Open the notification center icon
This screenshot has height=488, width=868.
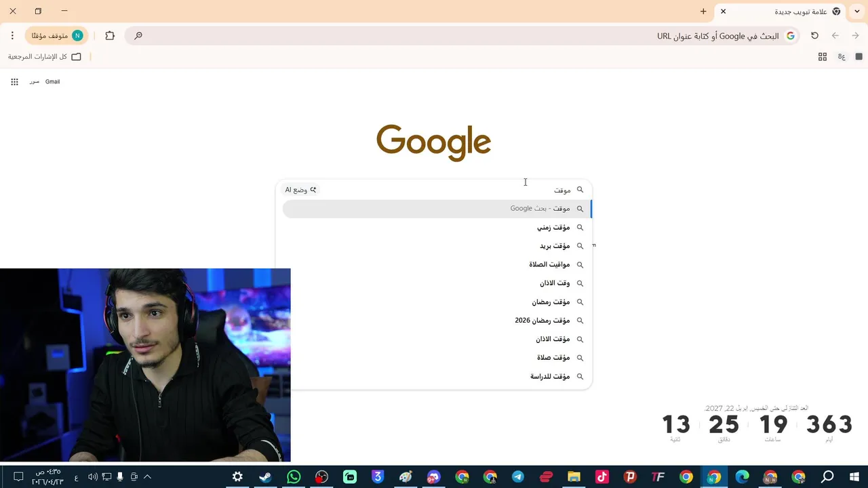(x=18, y=477)
